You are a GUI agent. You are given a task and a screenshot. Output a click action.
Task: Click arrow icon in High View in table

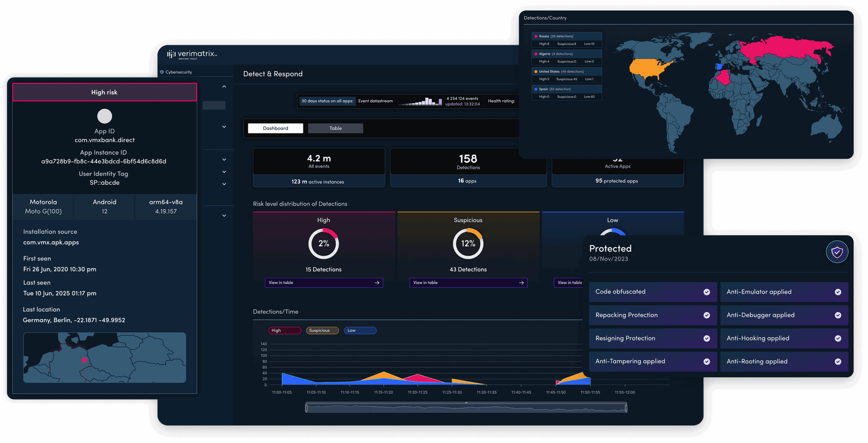point(377,283)
